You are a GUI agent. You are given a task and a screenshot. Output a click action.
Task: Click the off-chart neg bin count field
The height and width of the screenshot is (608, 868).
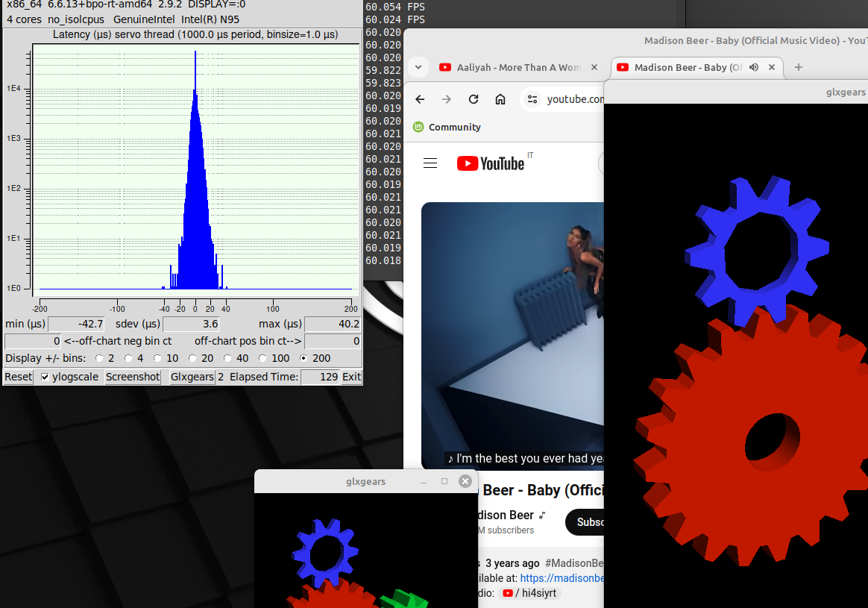tap(33, 341)
